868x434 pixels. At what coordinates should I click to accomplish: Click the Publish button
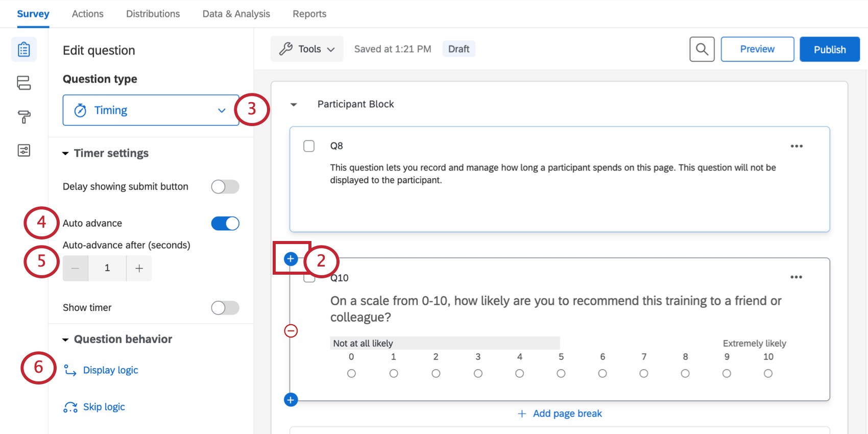pos(829,49)
